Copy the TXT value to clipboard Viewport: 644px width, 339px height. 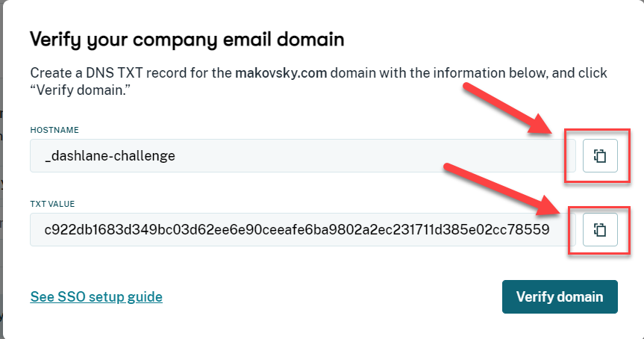600,230
